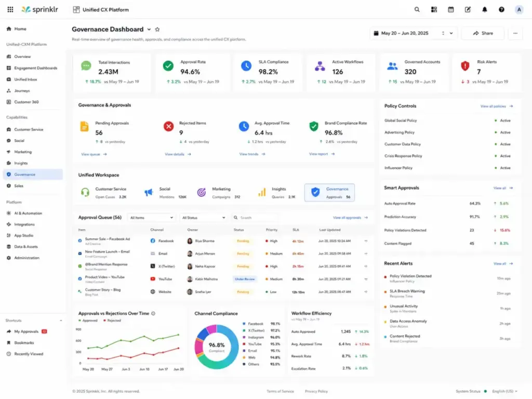The height and width of the screenshot is (399, 532).
Task: Click the Governed Accounts people icon
Action: click(392, 66)
